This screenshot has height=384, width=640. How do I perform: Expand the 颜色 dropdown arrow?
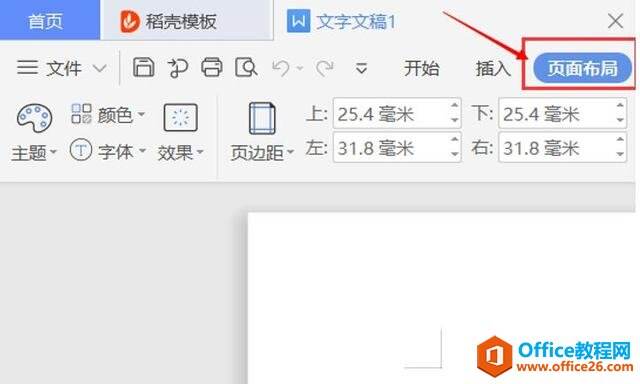(x=141, y=114)
